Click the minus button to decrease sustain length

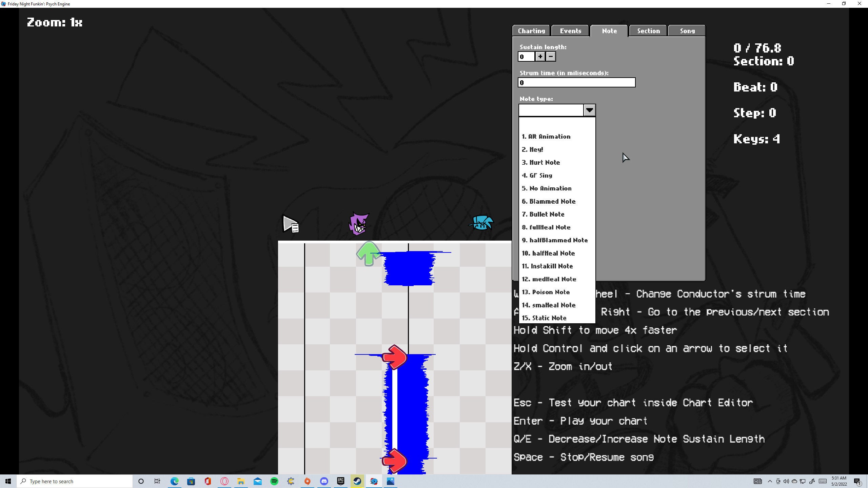[x=550, y=57]
